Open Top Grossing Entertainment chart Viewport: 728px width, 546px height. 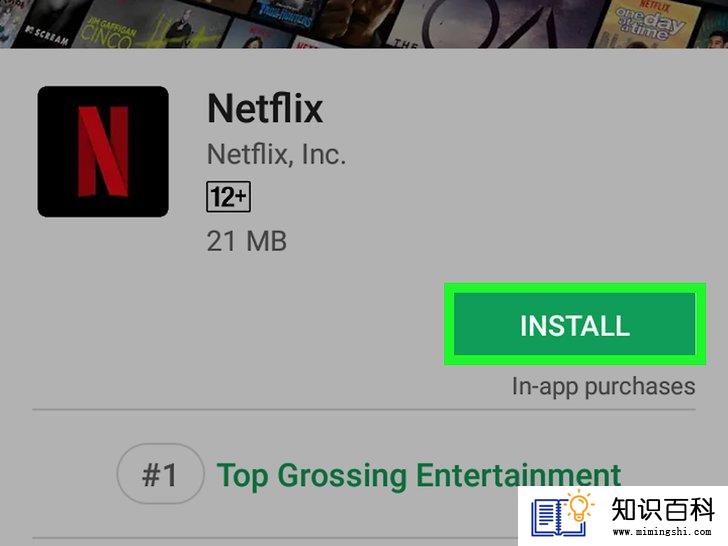(419, 475)
